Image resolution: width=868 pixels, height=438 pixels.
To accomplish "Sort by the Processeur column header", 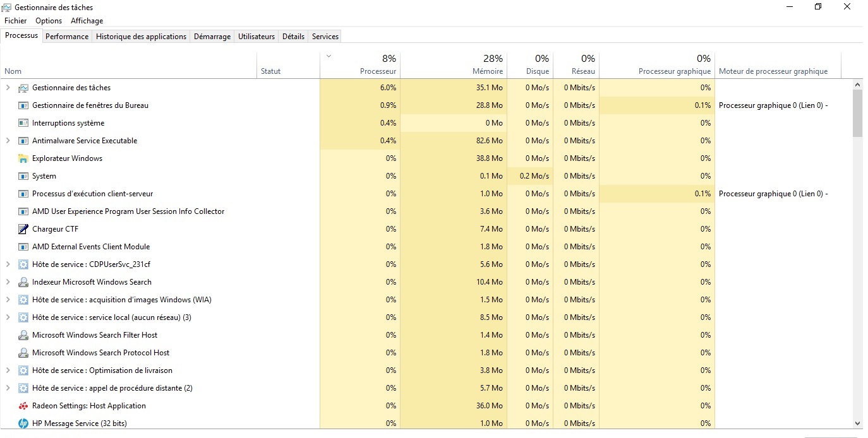I will coord(378,71).
